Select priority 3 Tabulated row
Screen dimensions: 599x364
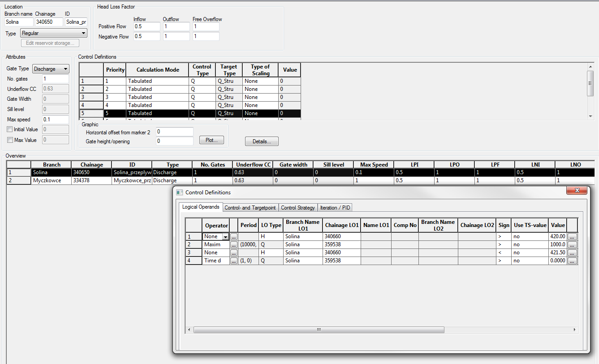coord(190,97)
